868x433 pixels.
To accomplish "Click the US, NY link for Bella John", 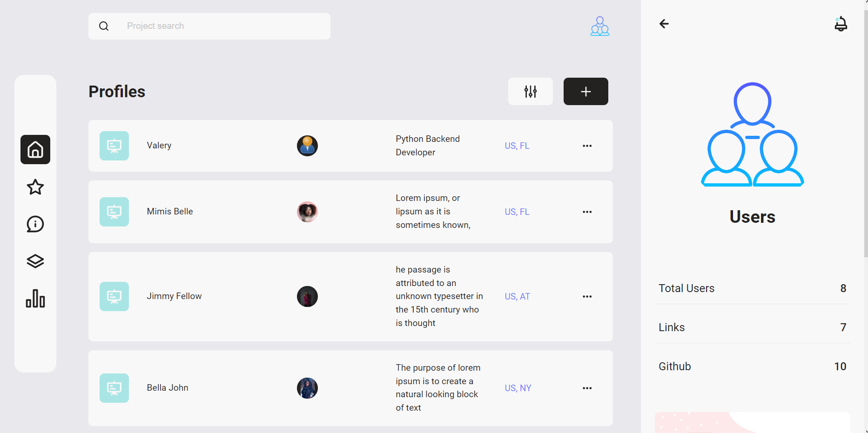I will coord(518,388).
